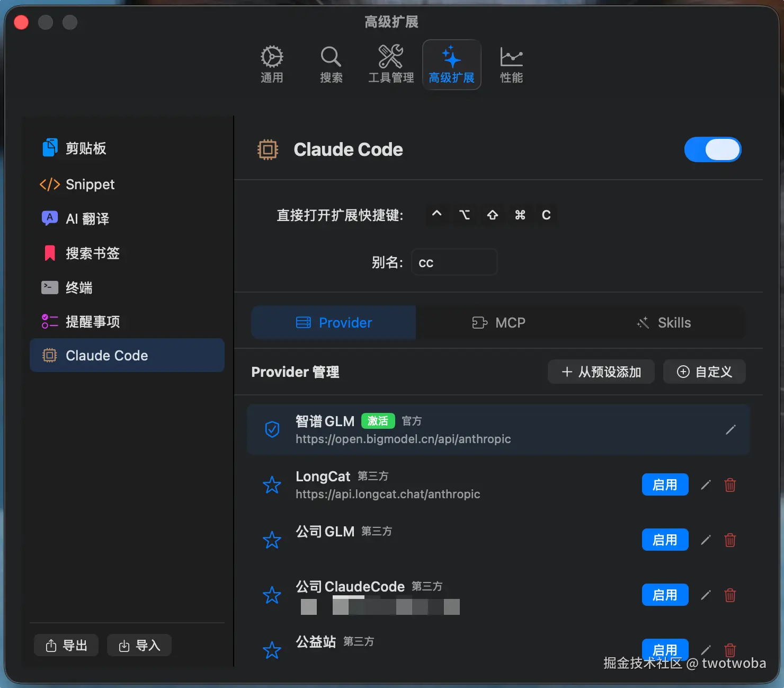Click the 智谱 GLM URL text

click(403, 439)
